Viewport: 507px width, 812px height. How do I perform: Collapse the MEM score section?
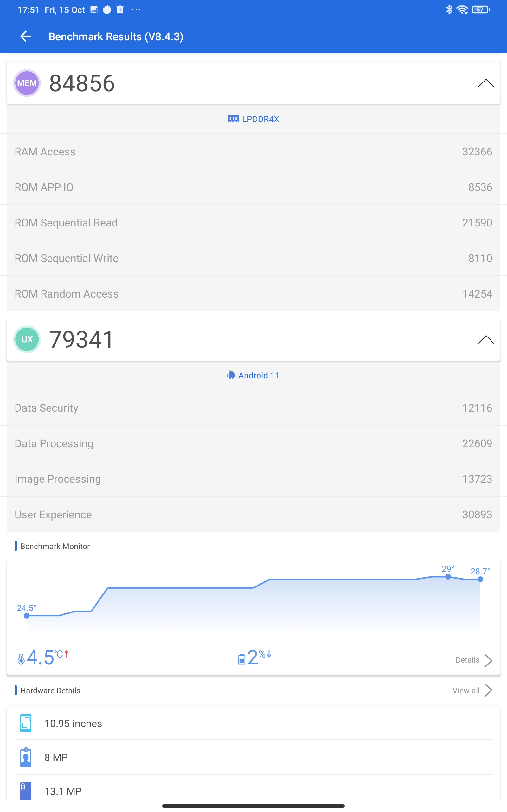485,83
